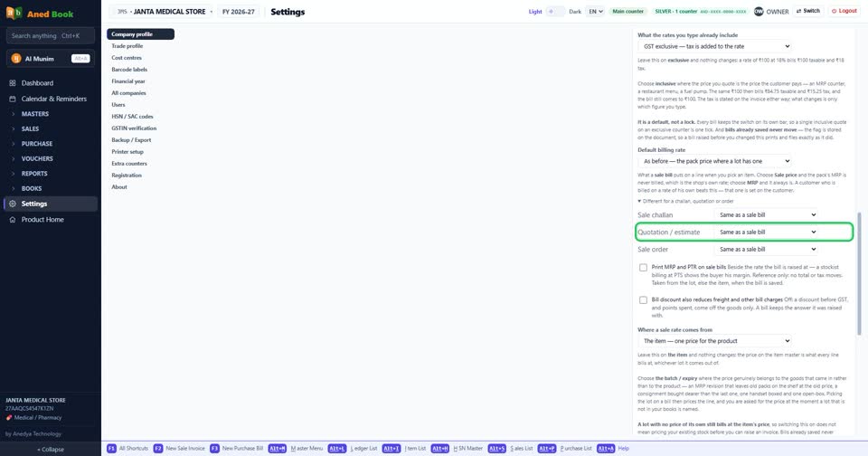The image size is (868, 456).
Task: Click the Switch user button
Action: [808, 11]
